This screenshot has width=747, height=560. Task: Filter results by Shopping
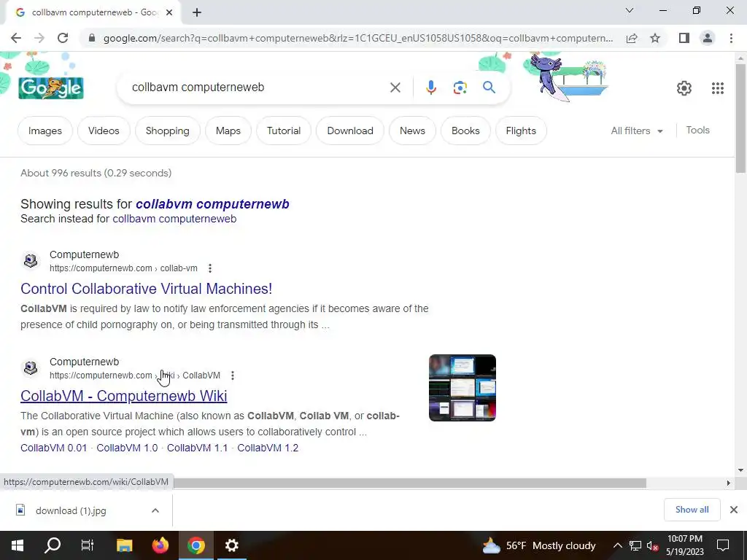167,131
